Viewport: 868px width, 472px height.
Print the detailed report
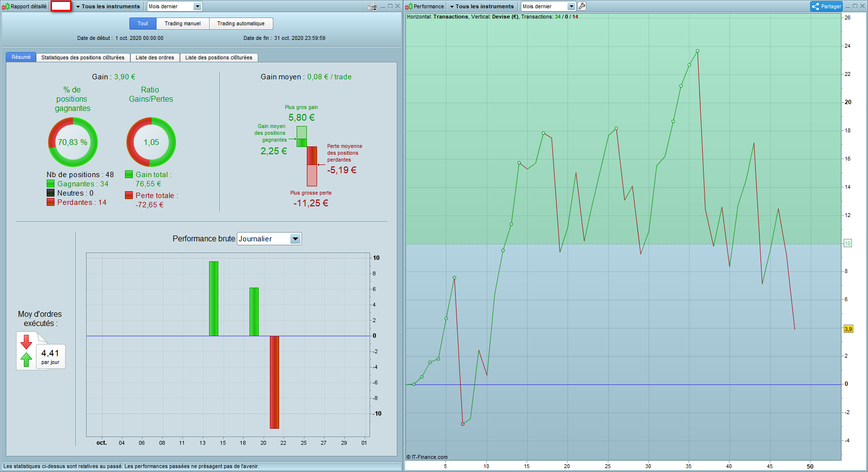pos(372,6)
